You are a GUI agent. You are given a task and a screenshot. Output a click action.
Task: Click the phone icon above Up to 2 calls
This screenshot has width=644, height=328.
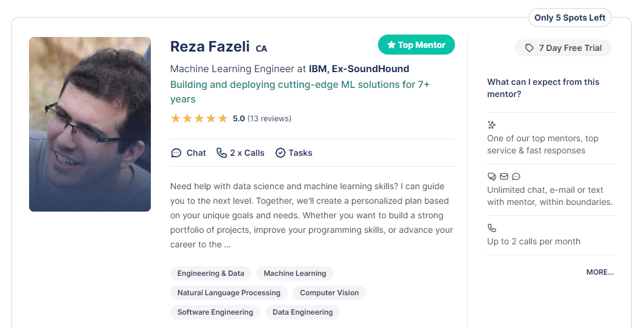pos(491,228)
